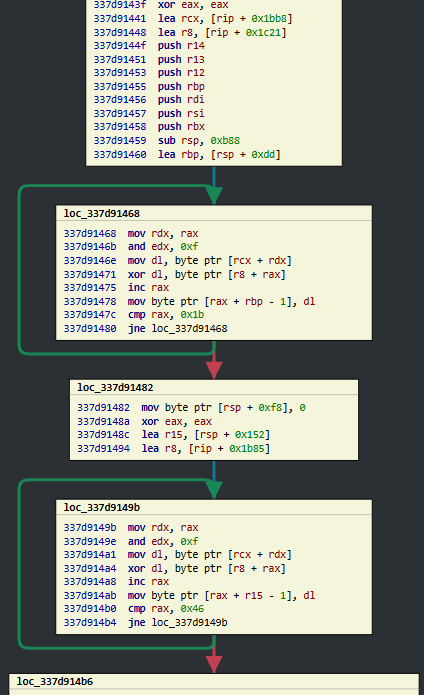Click mov byte ptr [rax + rbp - 1] line
Image resolution: width=424 pixels, height=695 pixels.
pos(189,301)
